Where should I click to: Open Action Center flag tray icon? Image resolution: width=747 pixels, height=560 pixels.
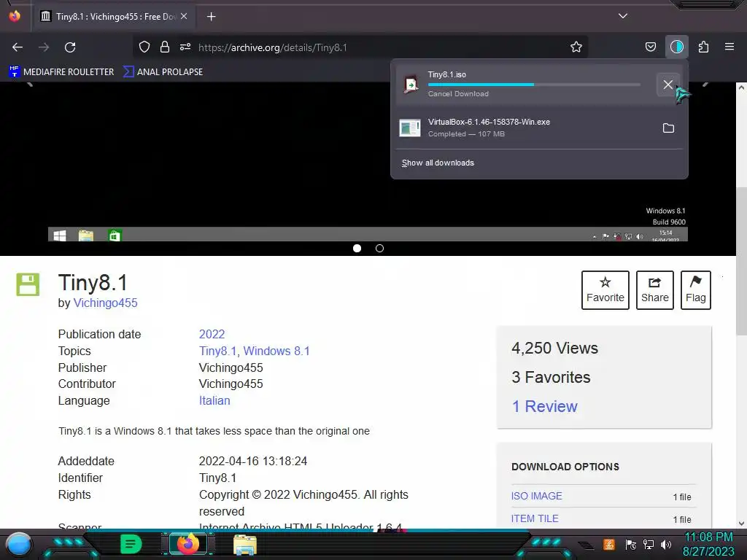631,544
